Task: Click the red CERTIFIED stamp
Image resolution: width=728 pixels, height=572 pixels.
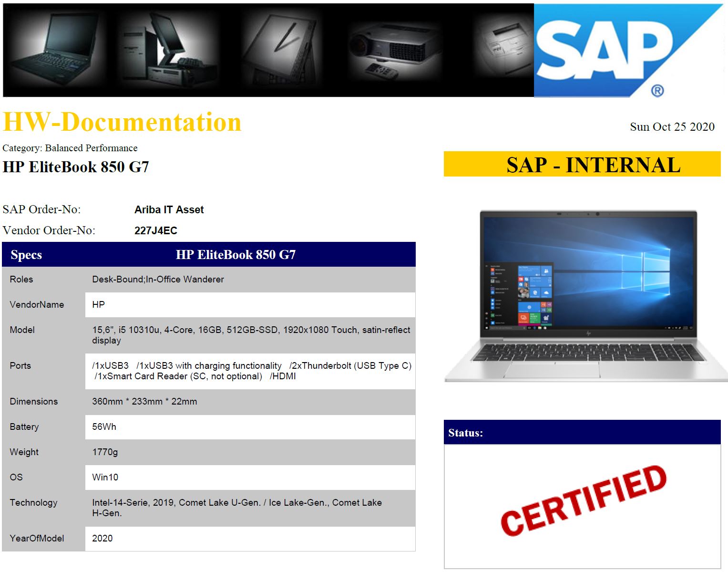Action: [x=583, y=500]
